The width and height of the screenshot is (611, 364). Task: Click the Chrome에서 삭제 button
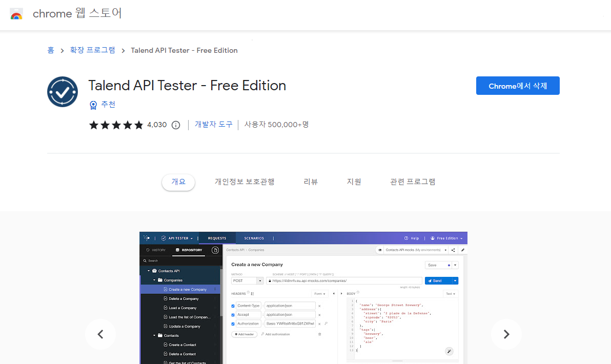[518, 86]
